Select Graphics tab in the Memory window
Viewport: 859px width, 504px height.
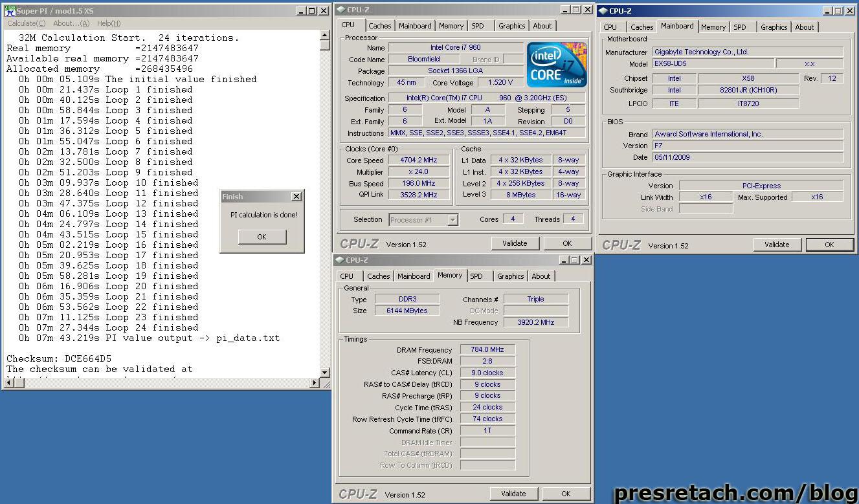pos(510,276)
